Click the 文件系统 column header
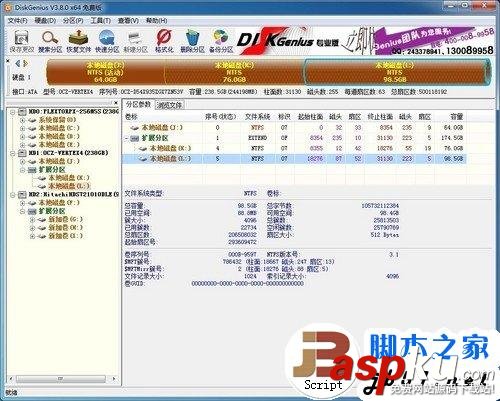This screenshot has width=500, height=401. [257, 117]
